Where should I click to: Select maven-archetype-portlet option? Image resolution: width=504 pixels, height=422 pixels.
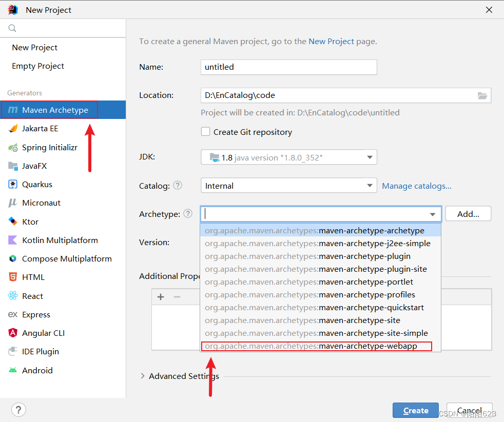click(x=320, y=282)
